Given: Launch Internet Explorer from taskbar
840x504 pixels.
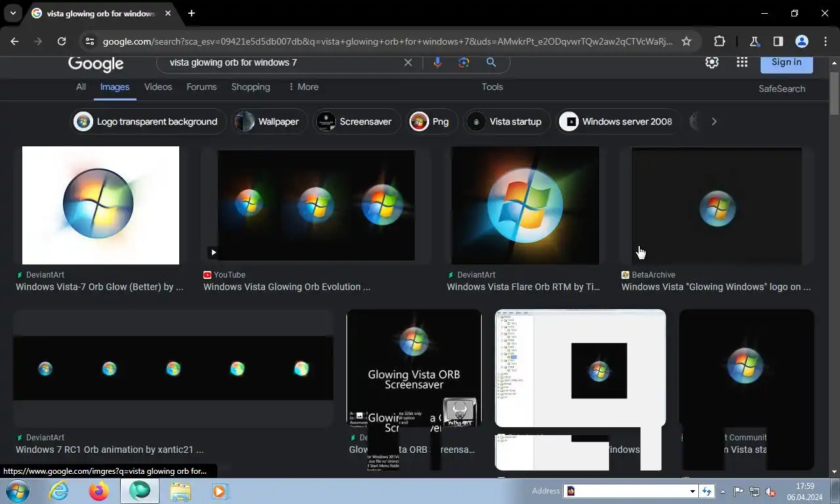Looking at the screenshot, I should pyautogui.click(x=58, y=491).
